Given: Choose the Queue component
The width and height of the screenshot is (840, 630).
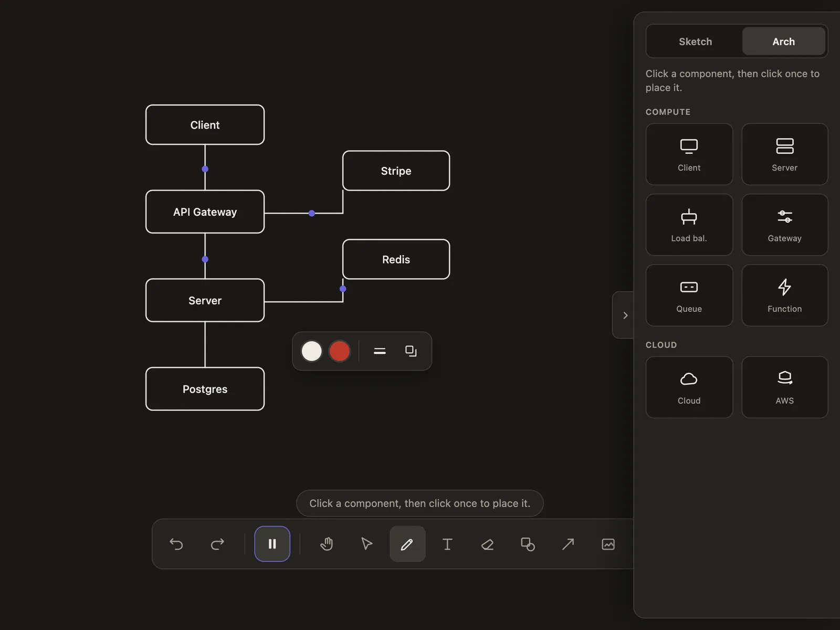Looking at the screenshot, I should point(689,296).
